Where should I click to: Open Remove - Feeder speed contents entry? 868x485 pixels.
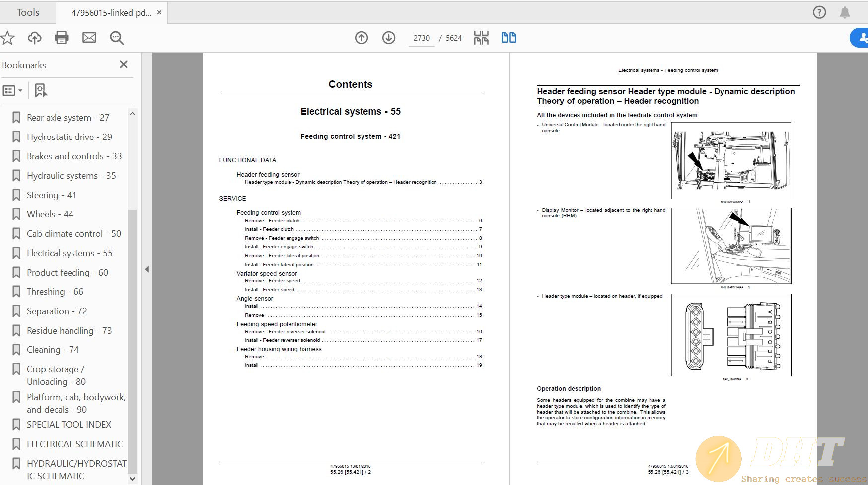click(x=363, y=281)
